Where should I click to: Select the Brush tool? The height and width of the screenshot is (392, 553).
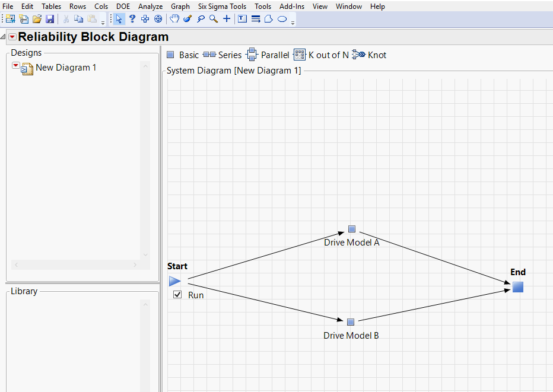coord(187,19)
